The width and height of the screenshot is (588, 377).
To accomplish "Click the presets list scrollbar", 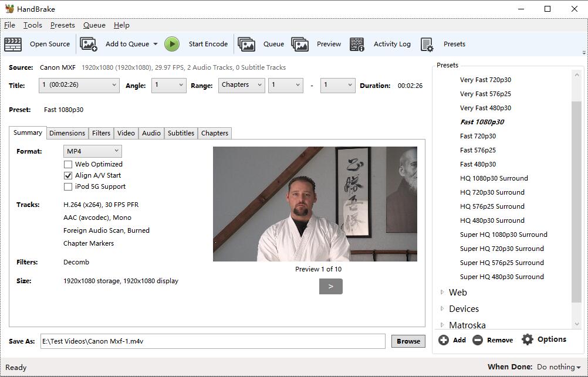I will (576, 202).
